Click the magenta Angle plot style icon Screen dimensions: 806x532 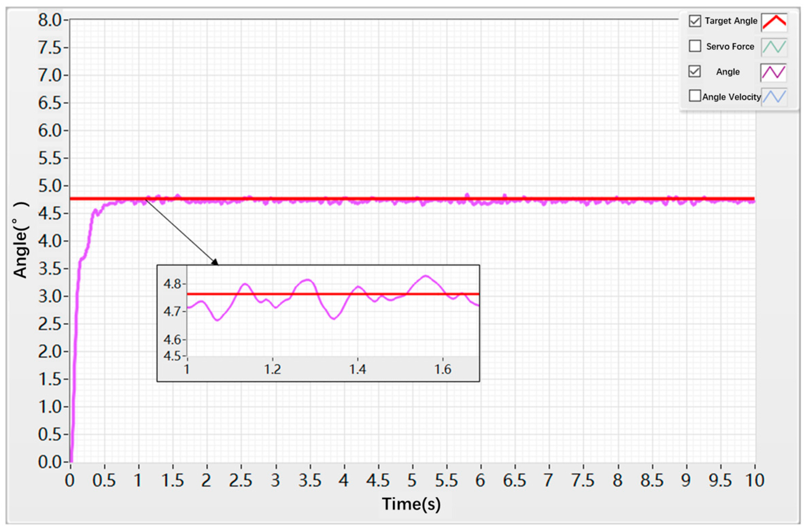(773, 72)
